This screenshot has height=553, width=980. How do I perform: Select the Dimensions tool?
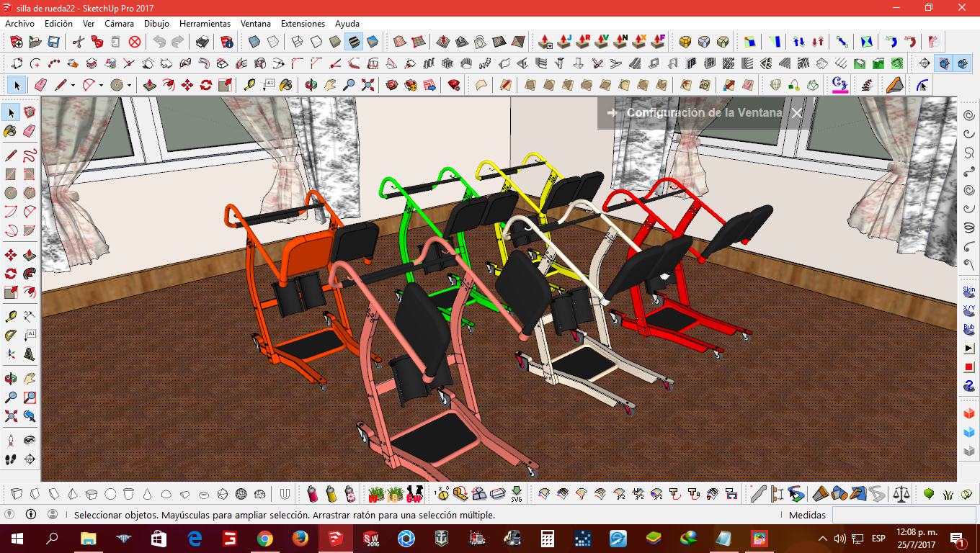click(30, 316)
